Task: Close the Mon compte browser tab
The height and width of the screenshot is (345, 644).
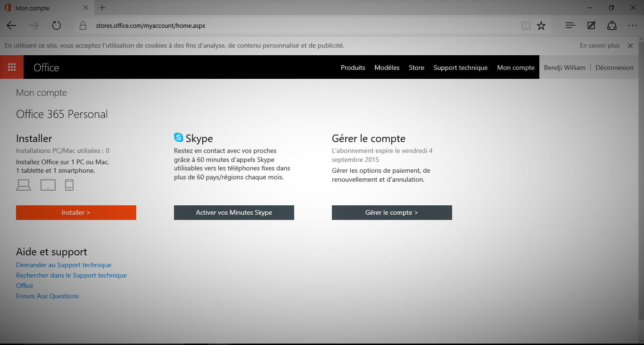Action: [x=85, y=8]
